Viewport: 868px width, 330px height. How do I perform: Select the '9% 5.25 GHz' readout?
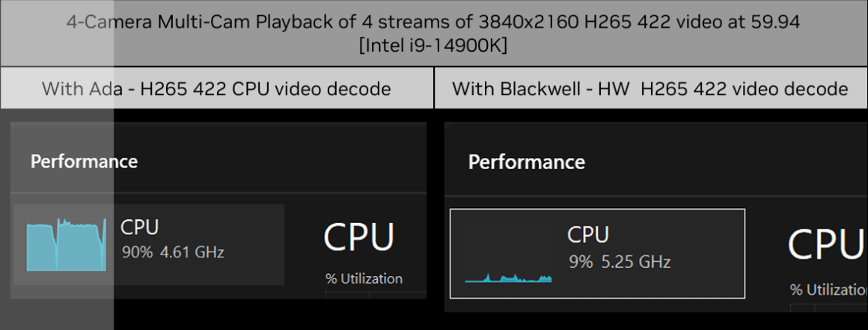[620, 261]
